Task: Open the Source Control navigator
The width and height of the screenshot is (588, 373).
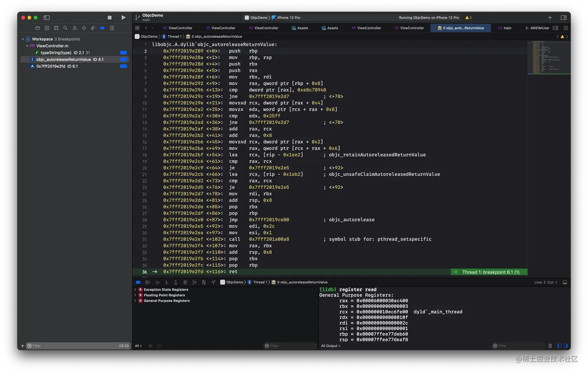Action: [47, 28]
